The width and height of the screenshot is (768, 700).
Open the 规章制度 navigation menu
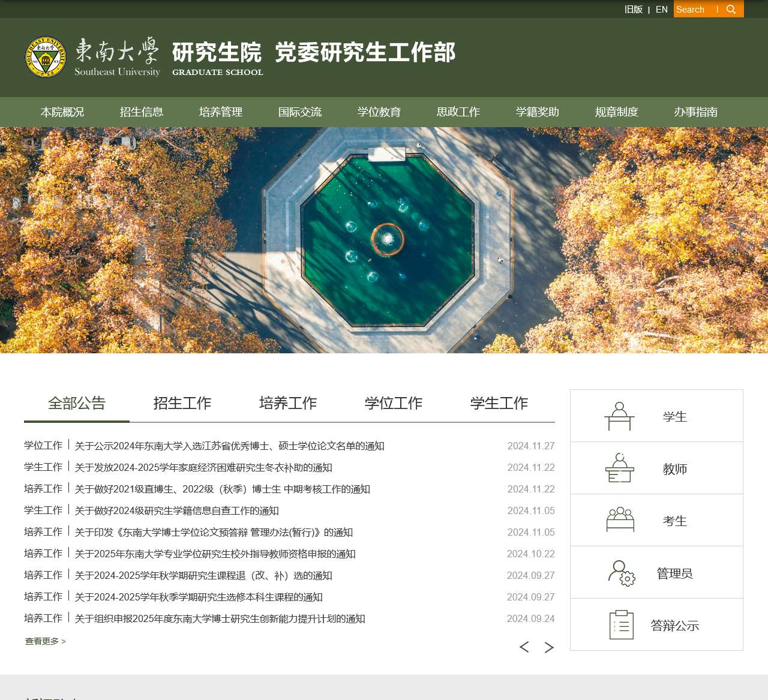616,112
